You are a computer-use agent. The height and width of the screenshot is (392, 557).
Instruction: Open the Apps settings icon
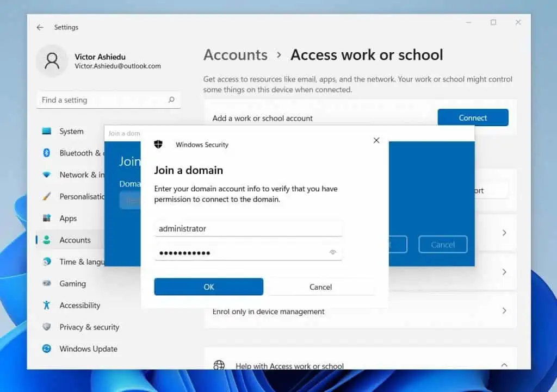pyautogui.click(x=46, y=218)
